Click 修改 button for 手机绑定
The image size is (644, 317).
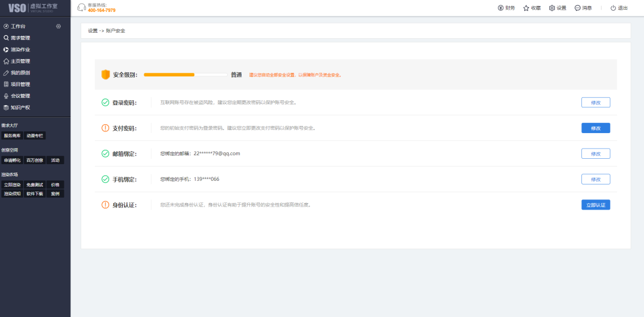tap(595, 179)
